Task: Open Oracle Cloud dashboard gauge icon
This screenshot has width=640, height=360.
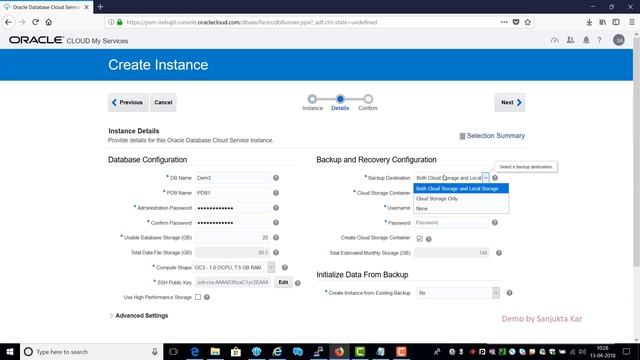Action: tap(554, 40)
